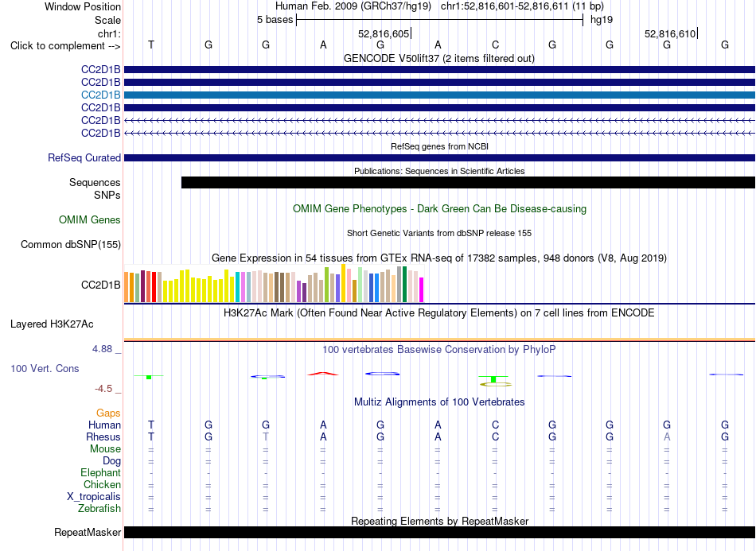Click the Human species label

tap(104, 425)
